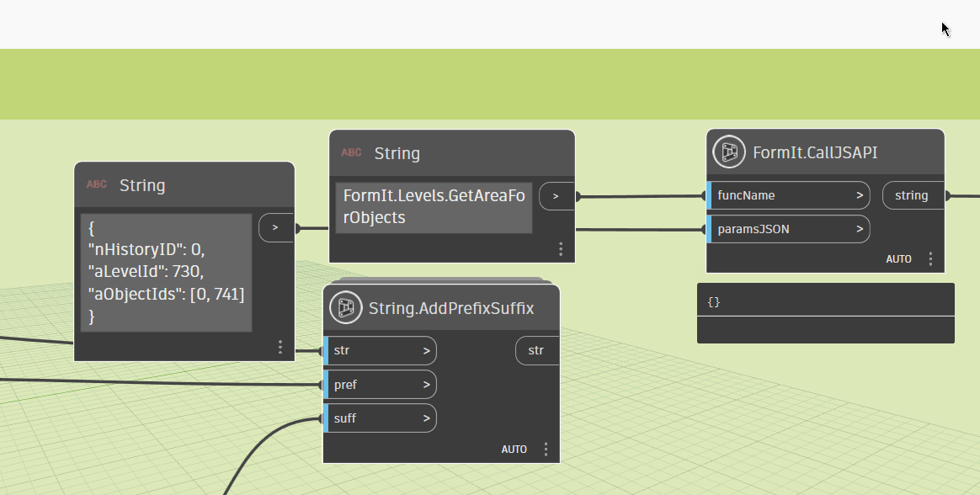Click the FormIt icon on the String.AddPrefixSuffix node
The width and height of the screenshot is (980, 495).
pyautogui.click(x=345, y=307)
